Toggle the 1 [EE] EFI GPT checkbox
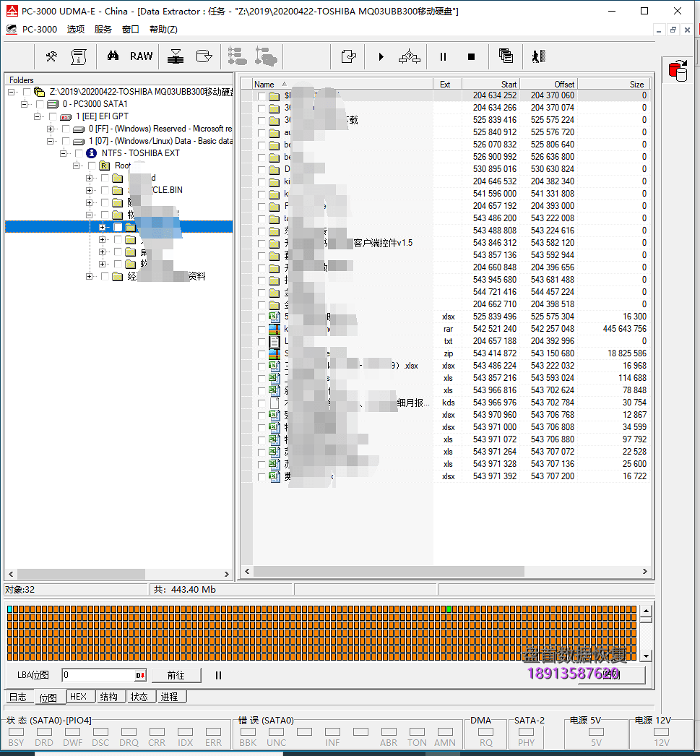 point(53,116)
